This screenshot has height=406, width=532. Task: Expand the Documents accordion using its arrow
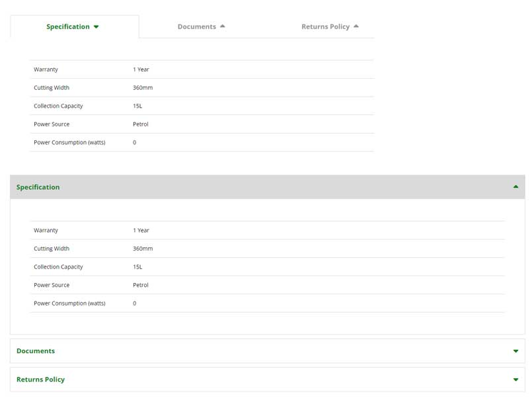coord(515,351)
